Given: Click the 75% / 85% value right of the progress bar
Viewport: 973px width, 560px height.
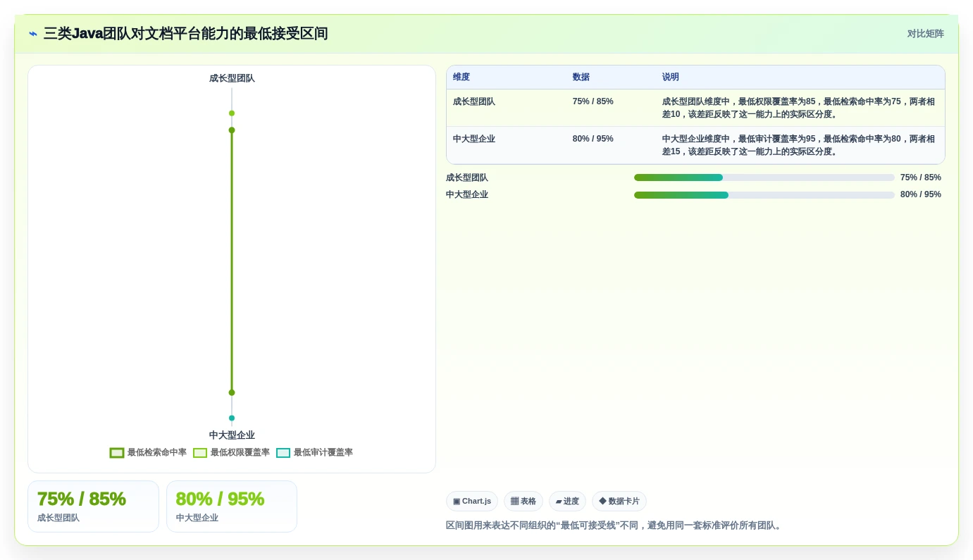Looking at the screenshot, I should [921, 178].
